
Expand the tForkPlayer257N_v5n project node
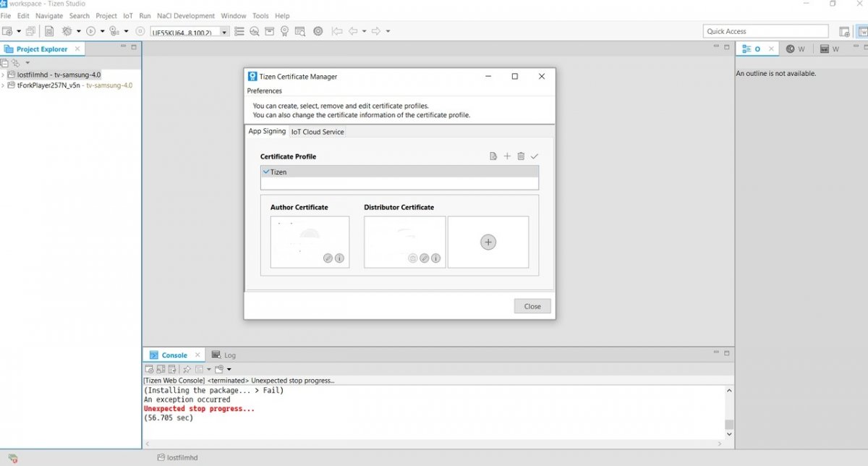(x=3, y=85)
